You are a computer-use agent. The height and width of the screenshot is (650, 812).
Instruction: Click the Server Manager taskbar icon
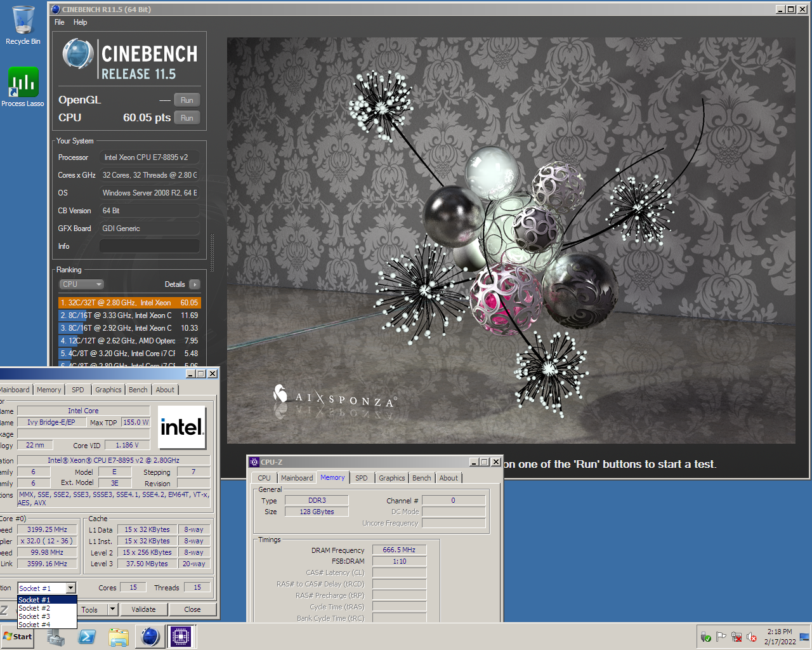coord(56,637)
